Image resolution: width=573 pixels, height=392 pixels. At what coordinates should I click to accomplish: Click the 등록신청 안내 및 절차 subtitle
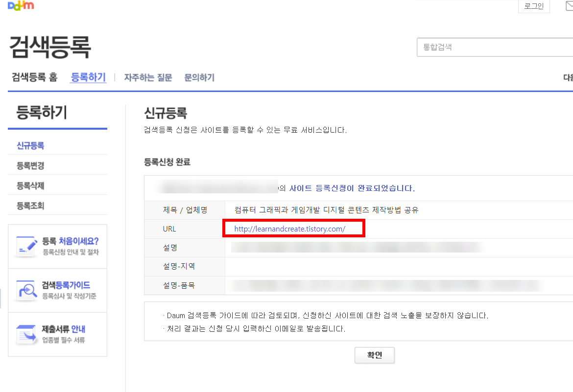click(71, 252)
